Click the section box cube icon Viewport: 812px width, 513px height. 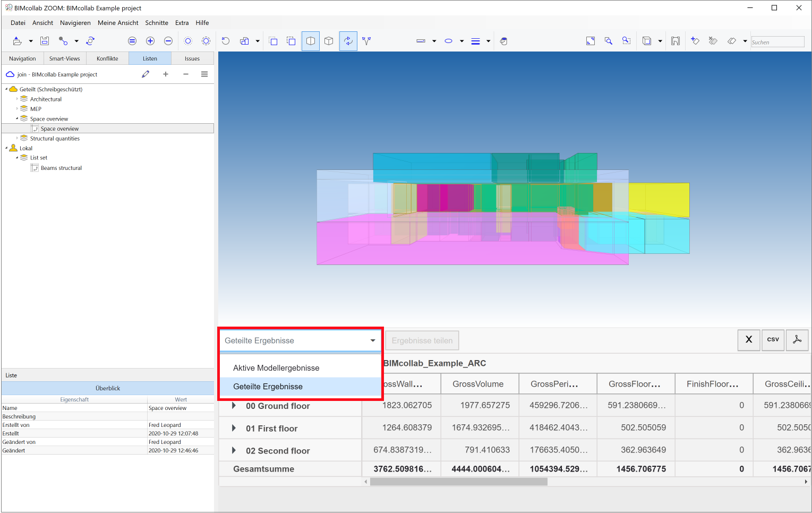point(647,41)
